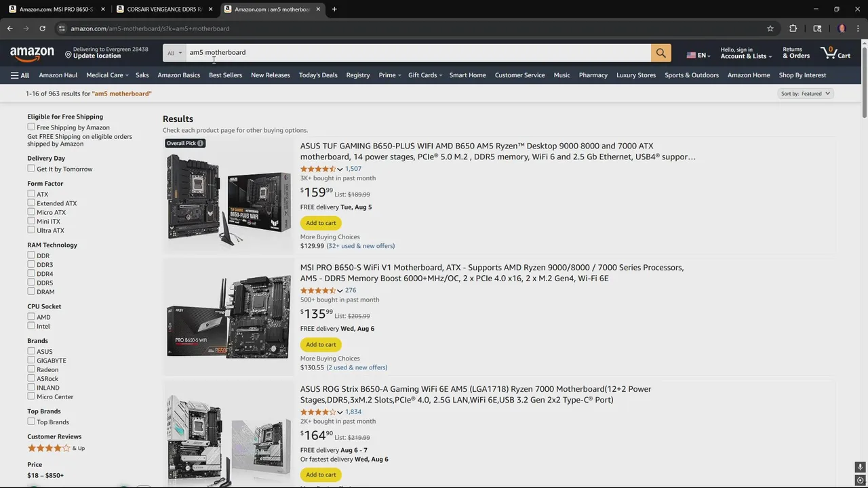Check Free Shipping by Amazon

click(31, 127)
